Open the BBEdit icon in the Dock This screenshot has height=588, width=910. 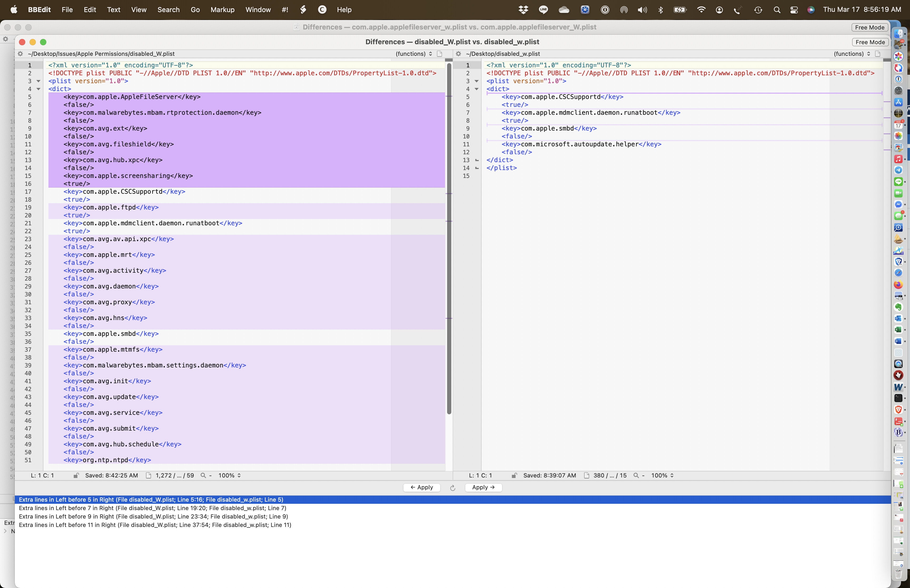(x=898, y=432)
